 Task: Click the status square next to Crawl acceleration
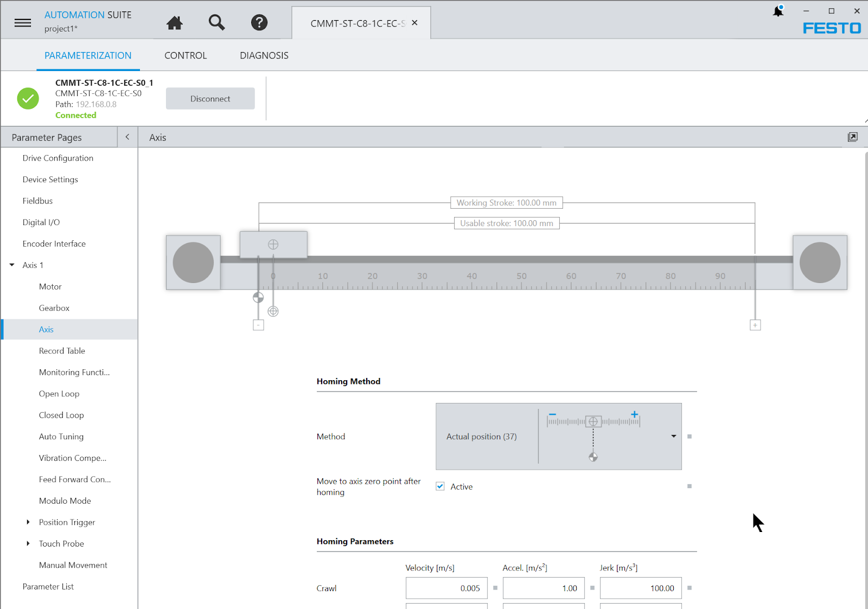592,588
